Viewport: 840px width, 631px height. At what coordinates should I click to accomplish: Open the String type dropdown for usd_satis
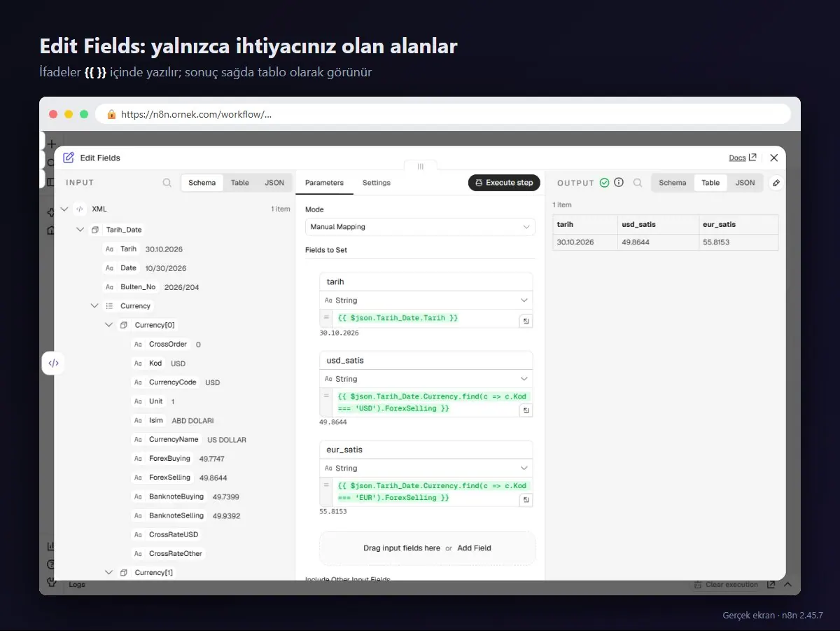point(426,379)
